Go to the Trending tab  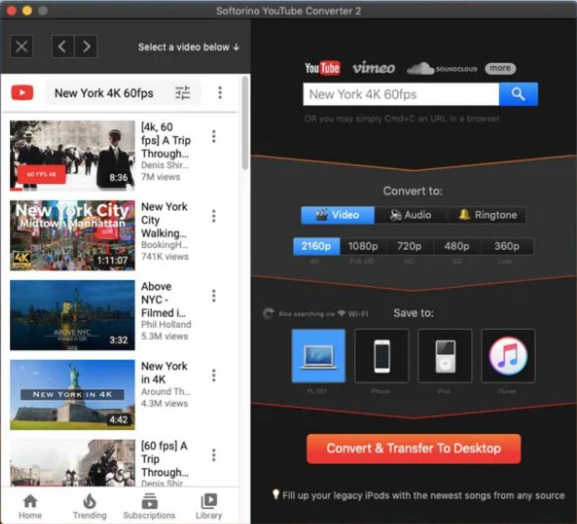[x=89, y=506]
